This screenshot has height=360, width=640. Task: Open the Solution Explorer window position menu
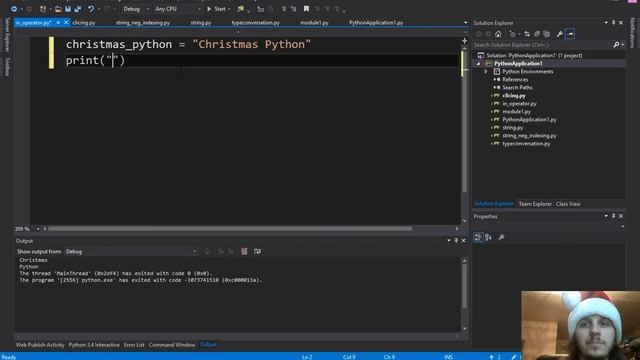606,23
